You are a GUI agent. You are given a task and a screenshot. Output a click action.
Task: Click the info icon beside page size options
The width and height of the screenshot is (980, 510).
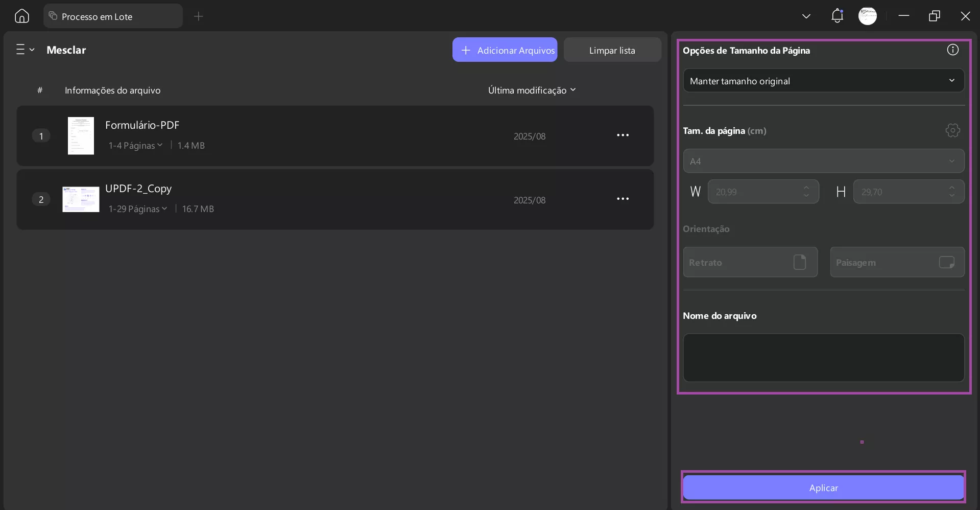pyautogui.click(x=952, y=50)
